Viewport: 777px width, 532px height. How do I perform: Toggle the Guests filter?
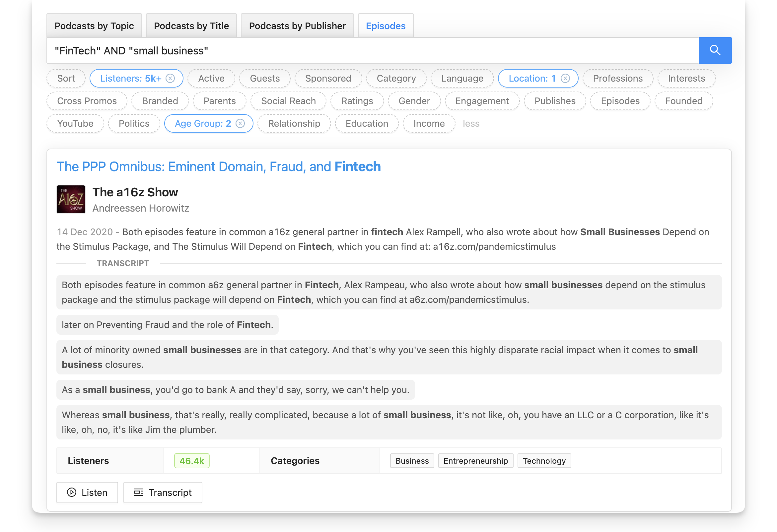coord(265,78)
